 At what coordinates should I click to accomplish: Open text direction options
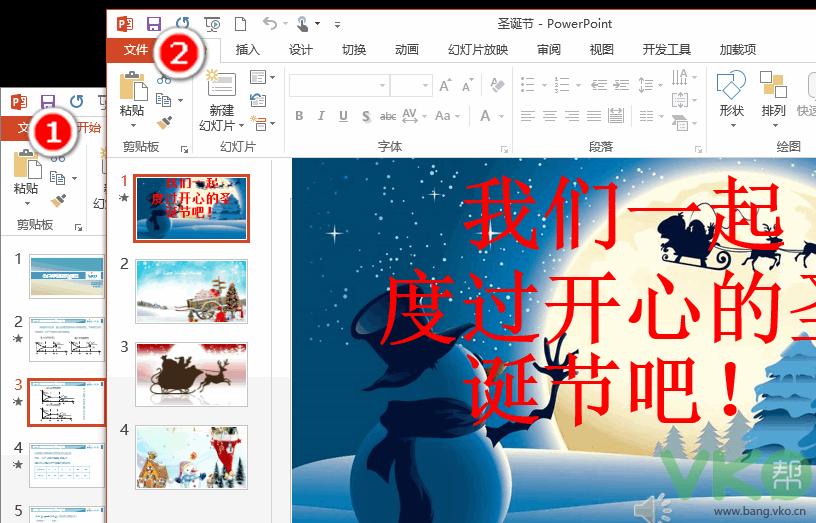pyautogui.click(x=684, y=77)
